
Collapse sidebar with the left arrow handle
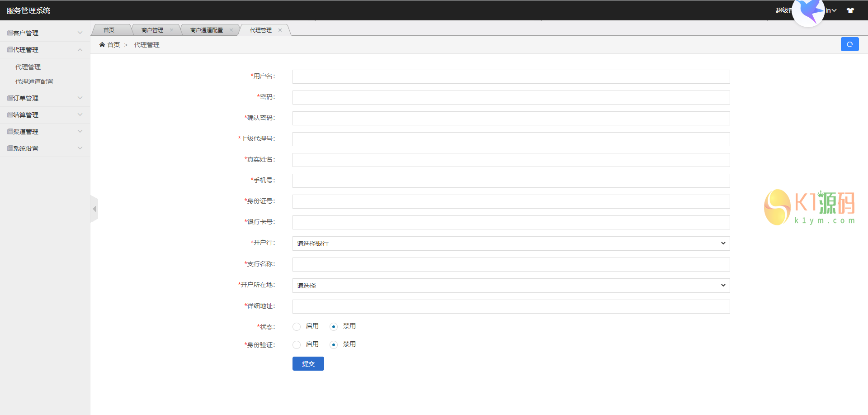click(94, 209)
